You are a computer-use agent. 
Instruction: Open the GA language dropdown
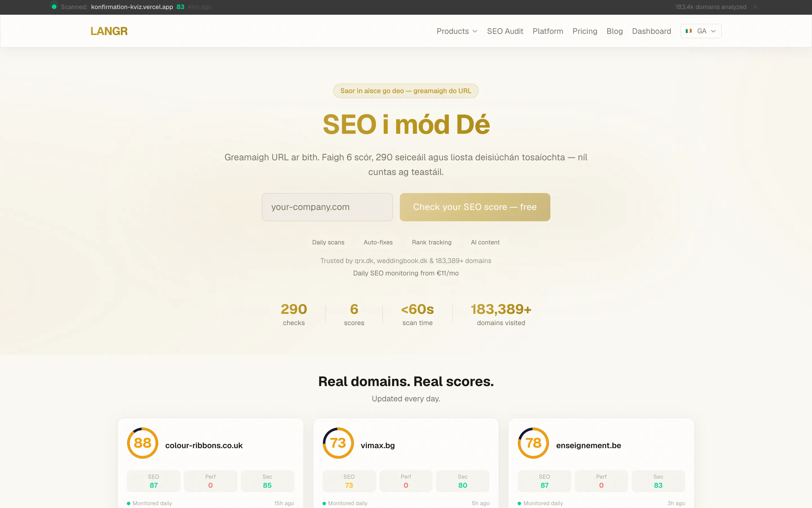[701, 31]
